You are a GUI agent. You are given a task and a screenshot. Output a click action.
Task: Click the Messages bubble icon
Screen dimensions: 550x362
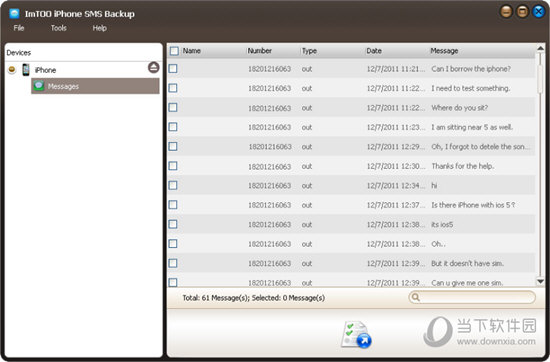click(39, 86)
